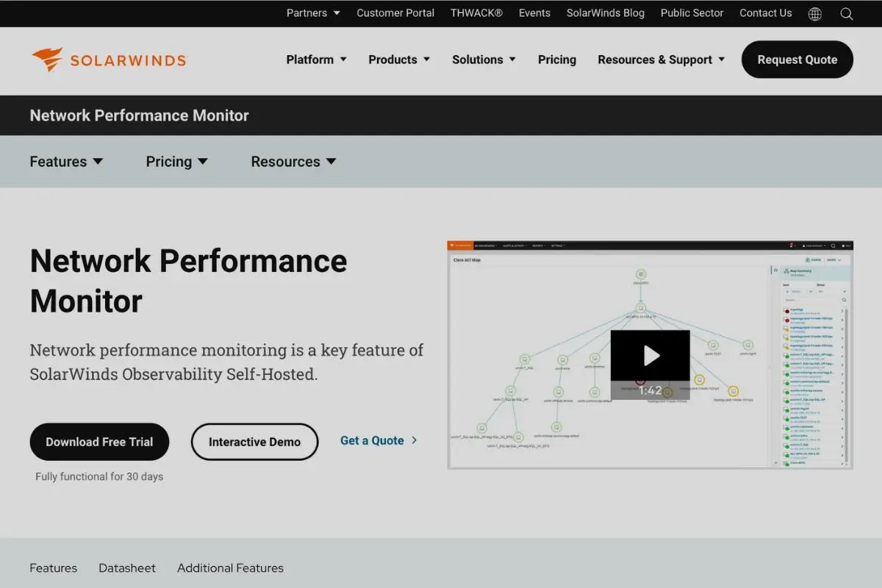Switch to the Datasheet tab
The height and width of the screenshot is (588, 882).
pyautogui.click(x=127, y=568)
